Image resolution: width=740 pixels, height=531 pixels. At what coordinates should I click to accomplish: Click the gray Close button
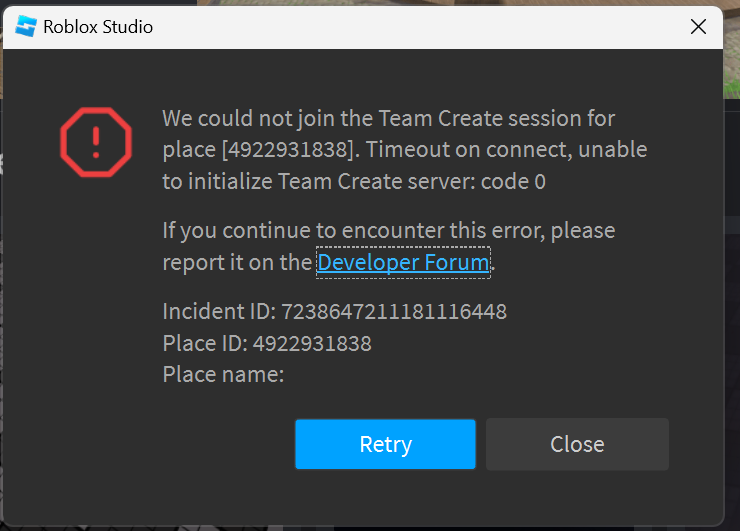pos(577,444)
